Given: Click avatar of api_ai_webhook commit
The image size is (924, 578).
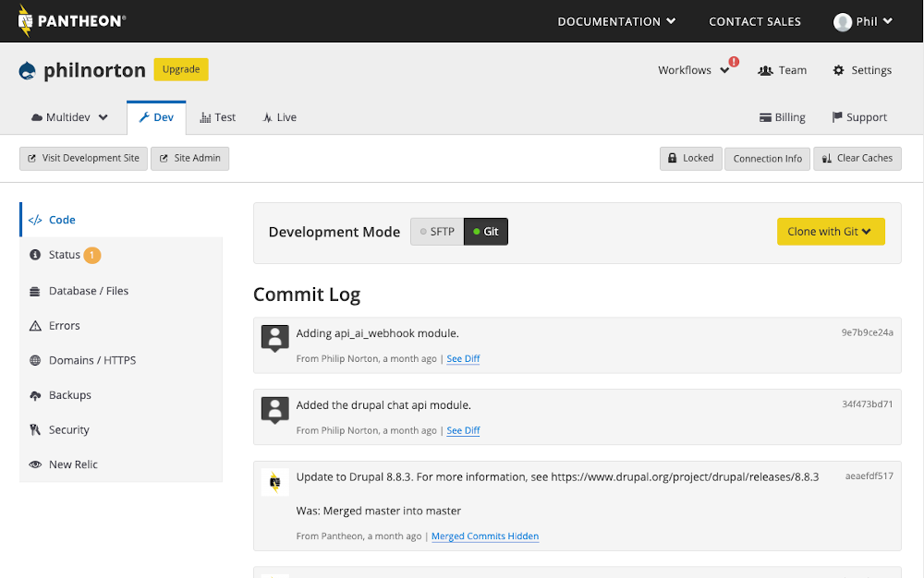Looking at the screenshot, I should click(274, 339).
